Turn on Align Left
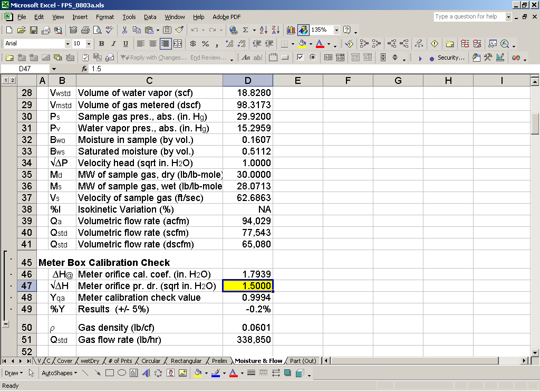This screenshot has width=540, height=392. pos(140,44)
